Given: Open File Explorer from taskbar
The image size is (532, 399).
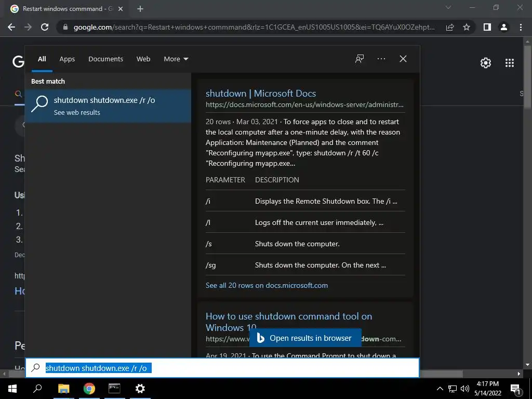Looking at the screenshot, I should click(63, 389).
